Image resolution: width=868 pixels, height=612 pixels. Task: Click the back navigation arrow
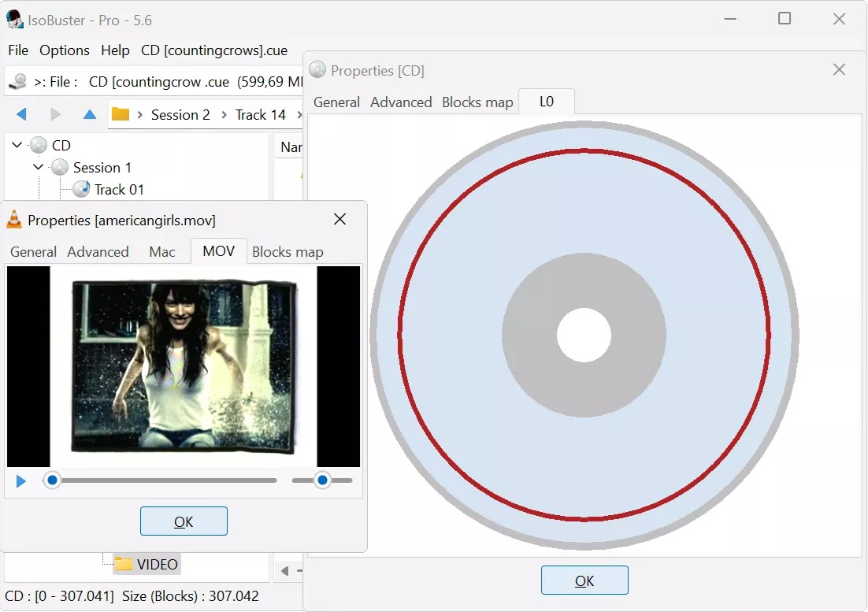point(21,113)
